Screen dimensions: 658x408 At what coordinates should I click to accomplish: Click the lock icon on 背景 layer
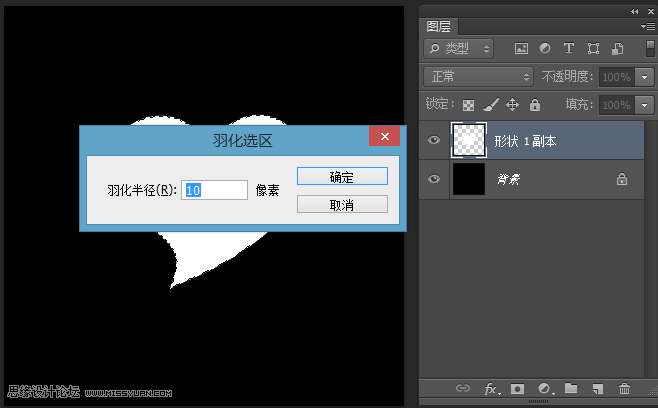coord(621,179)
